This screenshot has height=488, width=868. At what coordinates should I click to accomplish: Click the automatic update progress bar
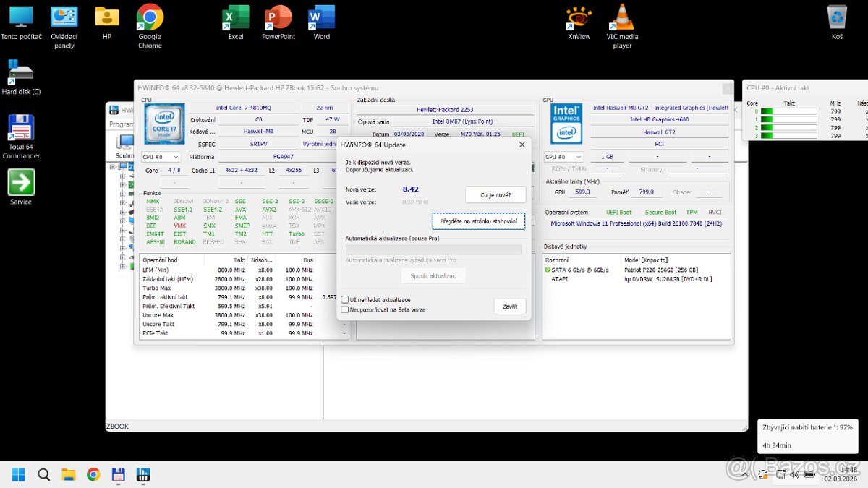point(433,250)
